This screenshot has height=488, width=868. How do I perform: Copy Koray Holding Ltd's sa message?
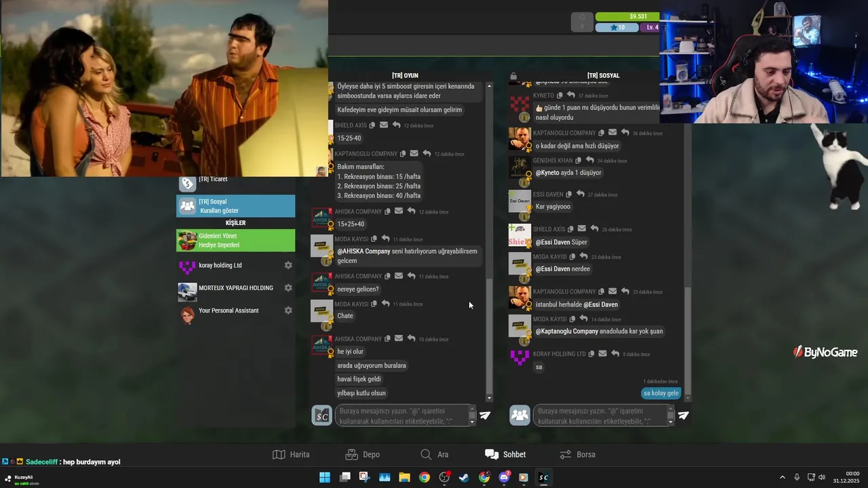pyautogui.click(x=591, y=354)
